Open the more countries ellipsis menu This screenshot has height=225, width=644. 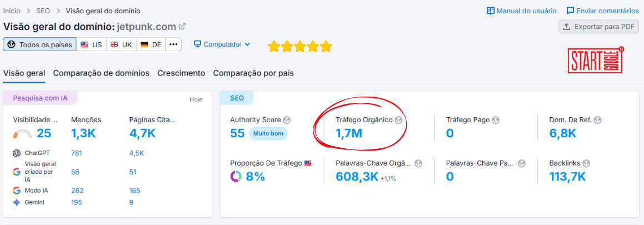pos(174,44)
